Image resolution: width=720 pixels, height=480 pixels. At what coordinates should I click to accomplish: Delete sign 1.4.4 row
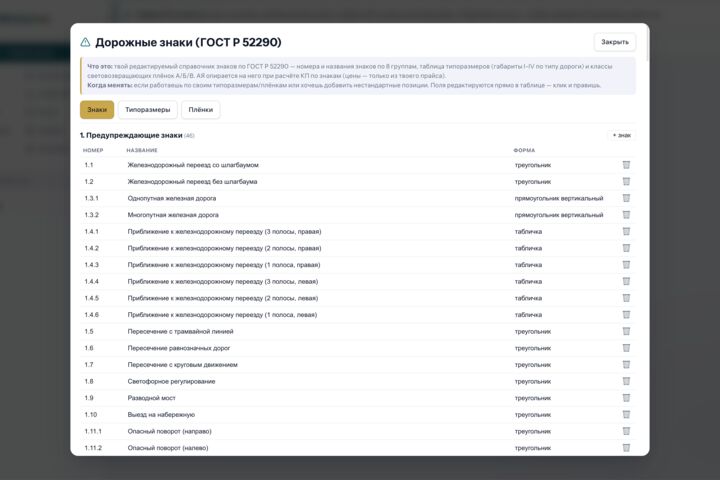626,281
